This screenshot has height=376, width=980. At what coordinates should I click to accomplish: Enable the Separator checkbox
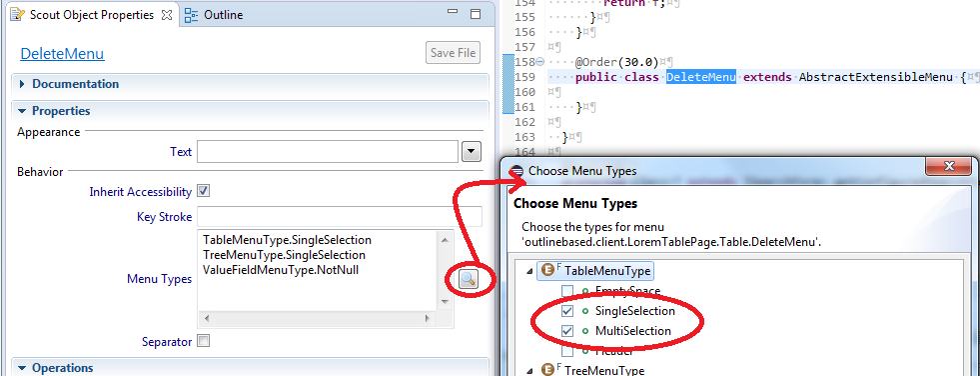(x=203, y=341)
